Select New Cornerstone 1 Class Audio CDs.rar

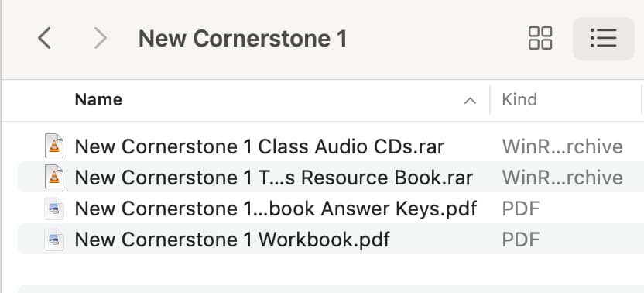coord(259,146)
